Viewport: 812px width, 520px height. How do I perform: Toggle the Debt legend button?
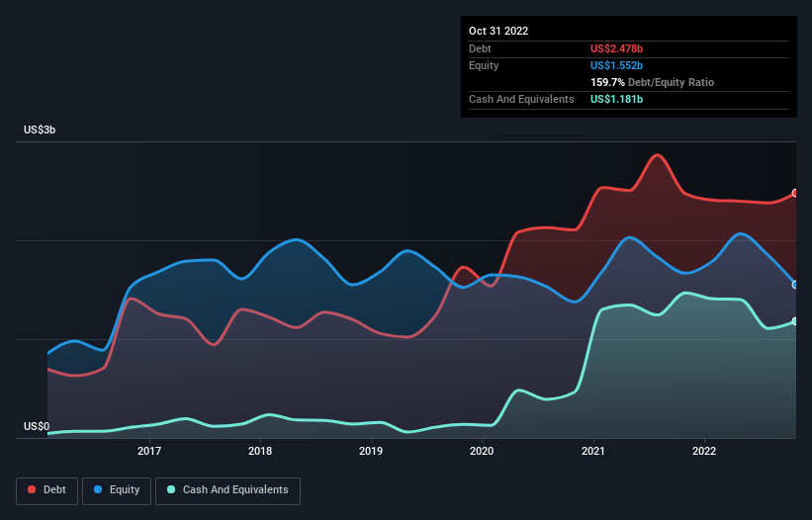pyautogui.click(x=46, y=490)
